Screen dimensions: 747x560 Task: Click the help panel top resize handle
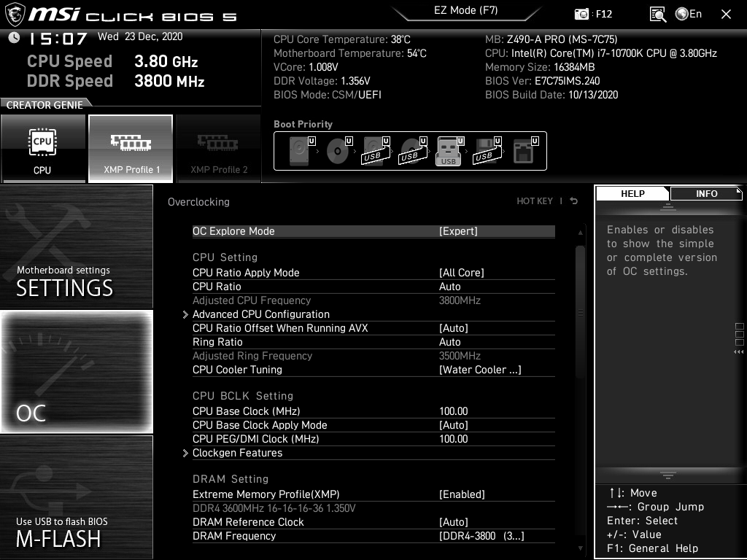(x=668, y=207)
